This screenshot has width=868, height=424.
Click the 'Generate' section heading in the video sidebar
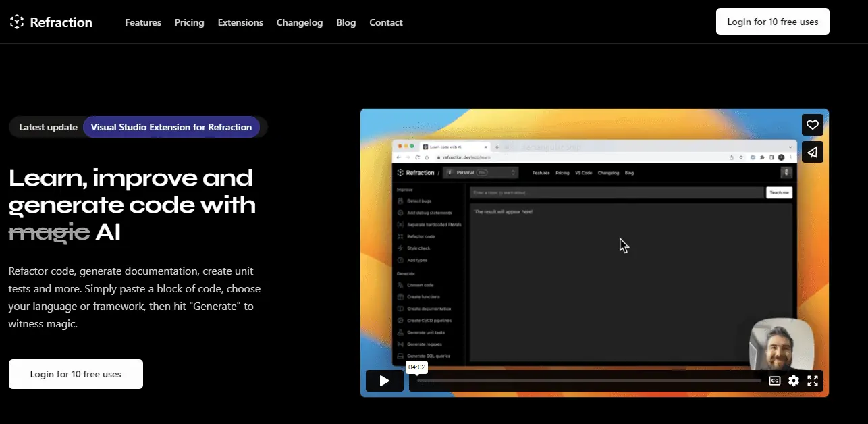(406, 273)
